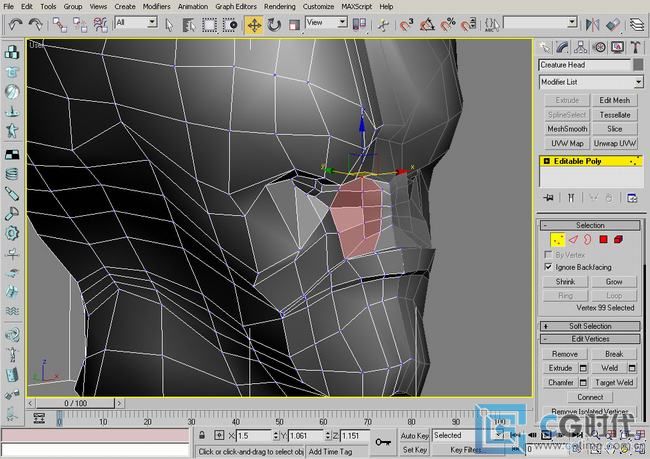The height and width of the screenshot is (459, 650).
Task: Click the object color swatch beside Creature Head
Action: tap(638, 65)
